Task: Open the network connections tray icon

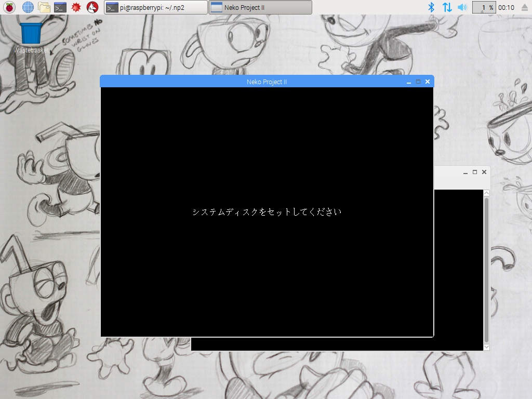Action: coord(447,7)
